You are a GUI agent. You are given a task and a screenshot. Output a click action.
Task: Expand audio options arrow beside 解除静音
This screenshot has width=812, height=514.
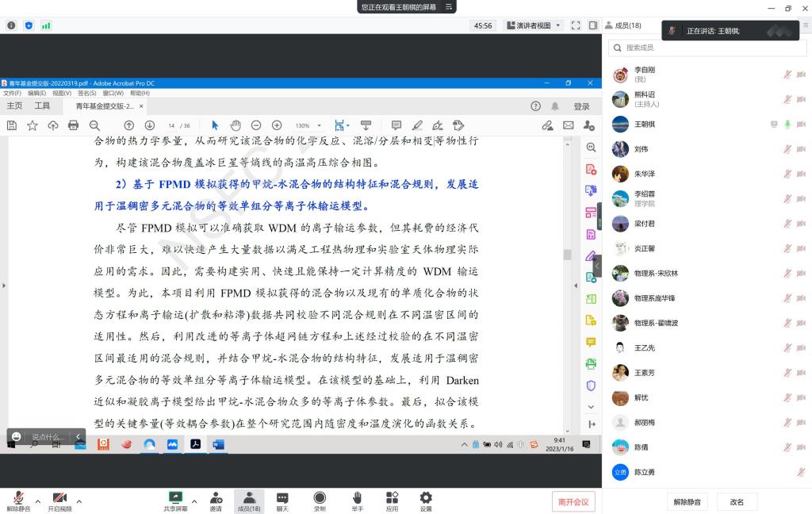coord(37,501)
